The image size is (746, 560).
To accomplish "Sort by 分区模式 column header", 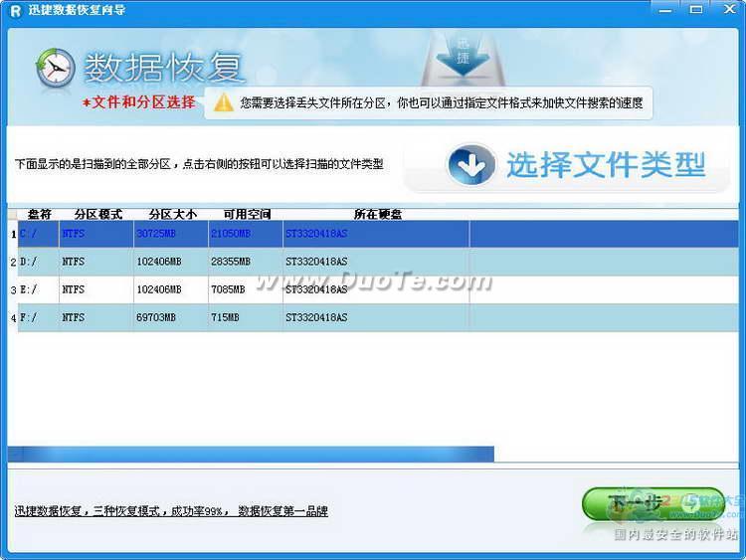I will (x=97, y=214).
